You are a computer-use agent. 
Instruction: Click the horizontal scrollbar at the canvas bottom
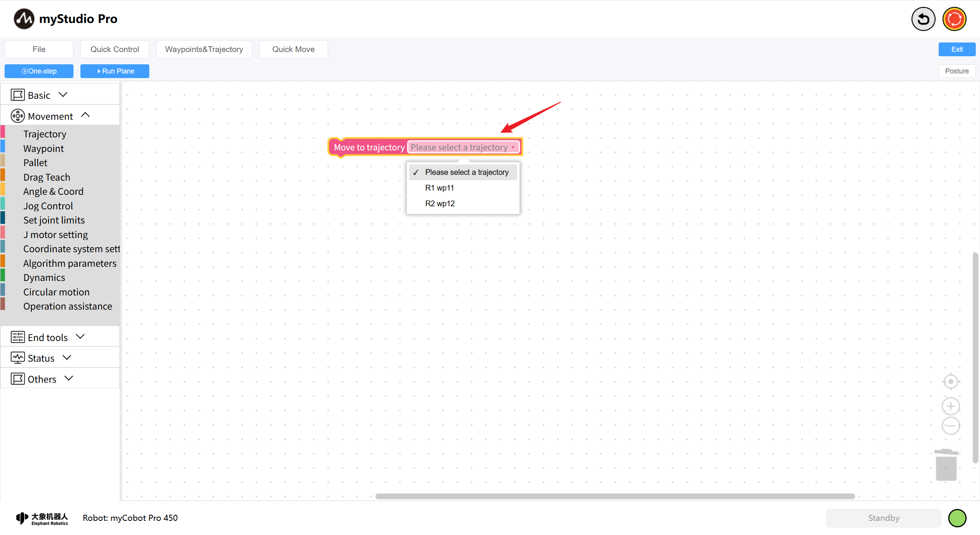click(x=615, y=496)
